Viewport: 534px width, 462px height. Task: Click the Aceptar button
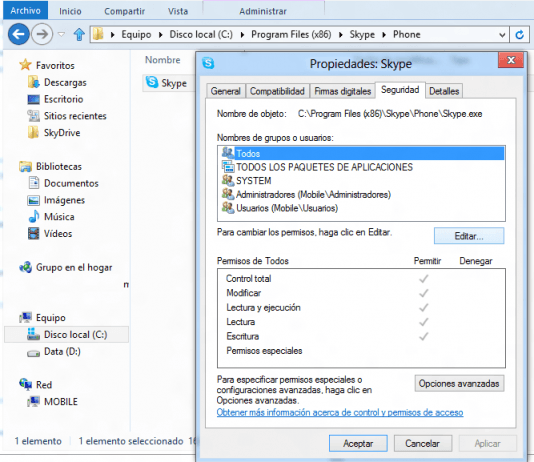pyautogui.click(x=358, y=444)
